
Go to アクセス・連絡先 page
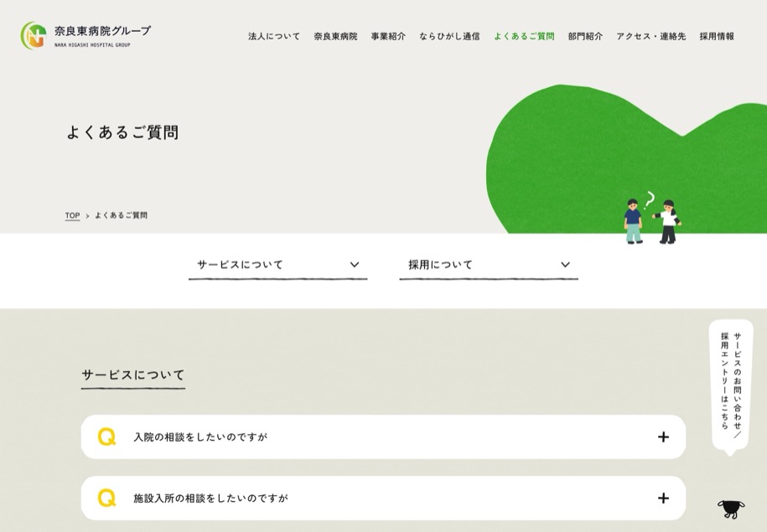point(651,36)
